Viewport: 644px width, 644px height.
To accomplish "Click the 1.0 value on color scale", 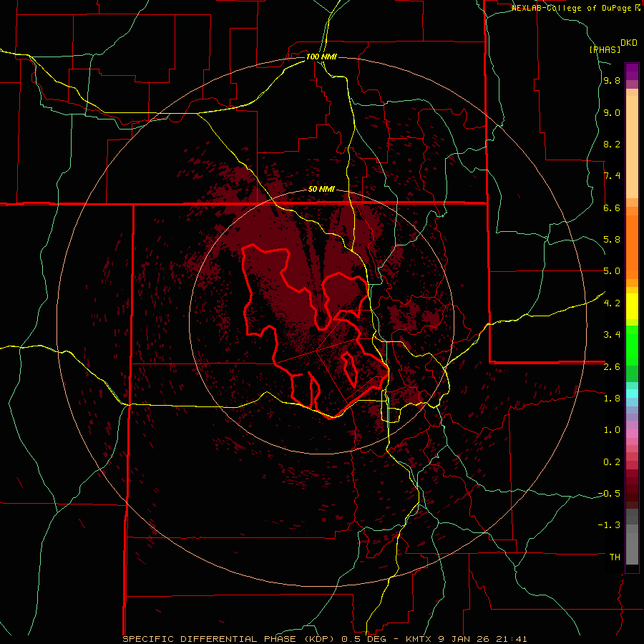I will pyautogui.click(x=612, y=430).
